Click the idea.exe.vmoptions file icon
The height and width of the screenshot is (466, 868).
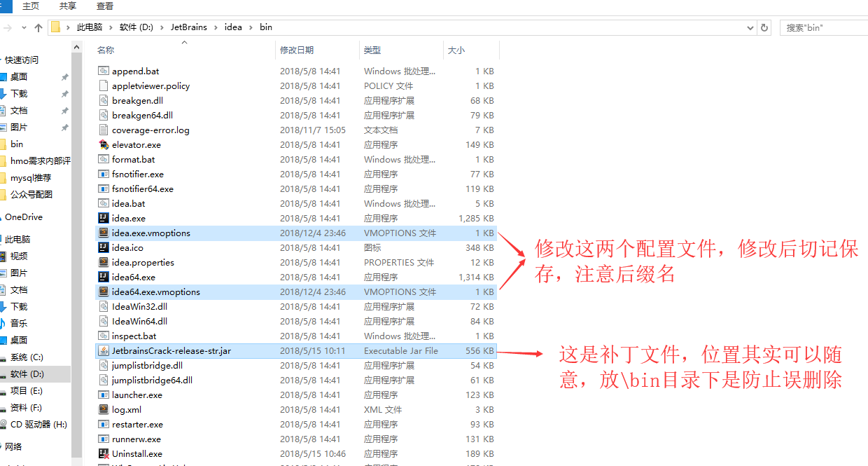(x=103, y=233)
